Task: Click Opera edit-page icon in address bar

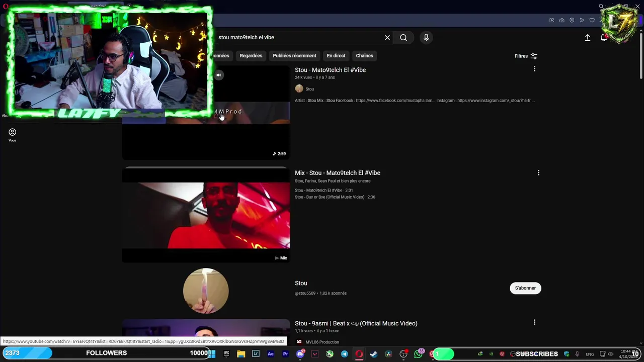Action: coord(551,20)
